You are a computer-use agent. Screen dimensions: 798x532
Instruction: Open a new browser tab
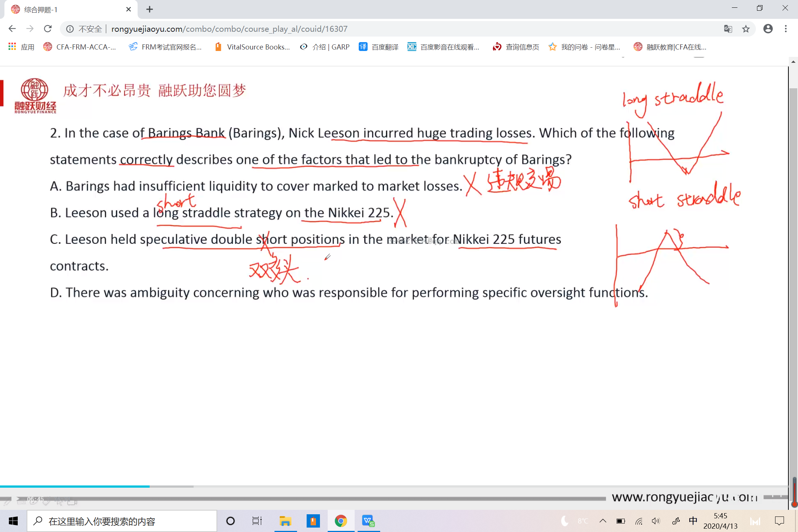[149, 10]
